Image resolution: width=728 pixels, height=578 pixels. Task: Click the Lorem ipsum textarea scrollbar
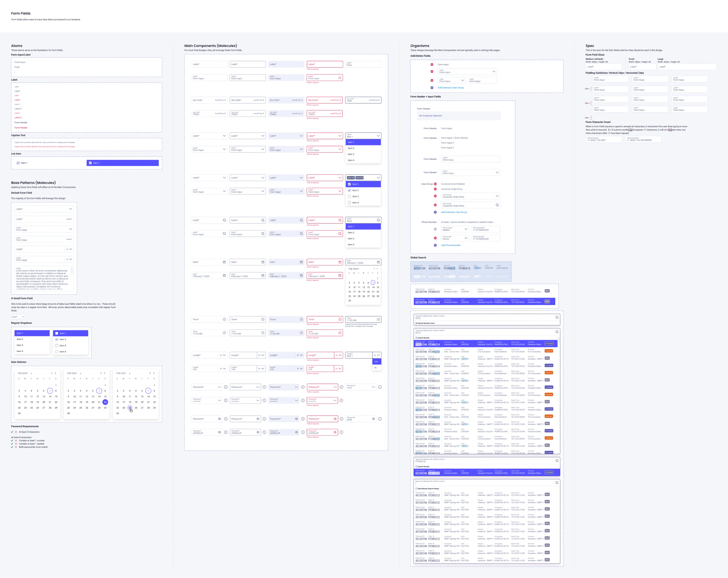point(72,271)
